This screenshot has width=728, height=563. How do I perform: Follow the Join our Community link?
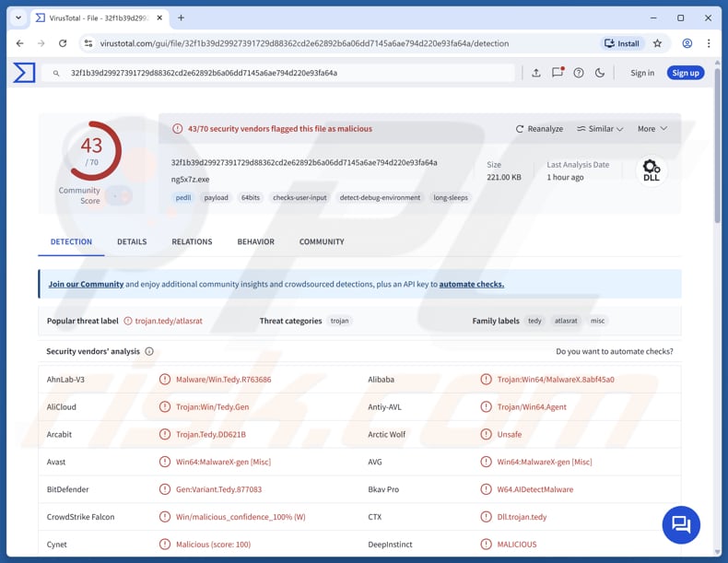point(86,284)
